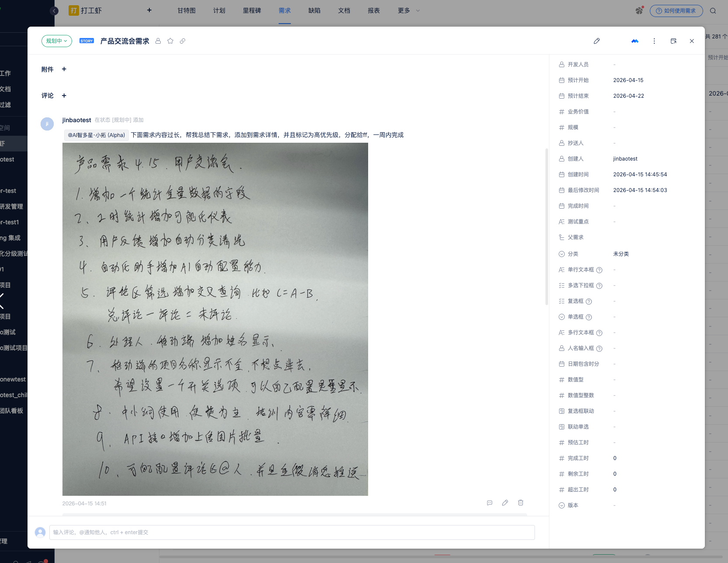The height and width of the screenshot is (563, 728).
Task: Set a value for the 复选框联动 field
Action: (614, 411)
